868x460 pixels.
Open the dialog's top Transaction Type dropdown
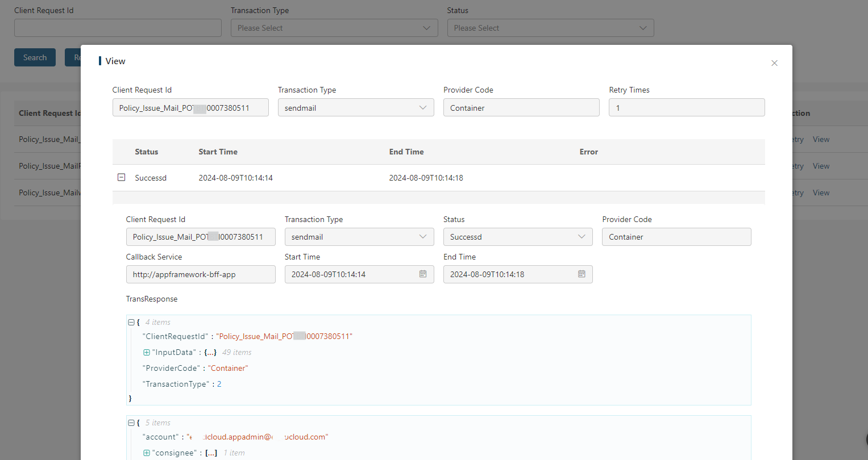pos(355,108)
